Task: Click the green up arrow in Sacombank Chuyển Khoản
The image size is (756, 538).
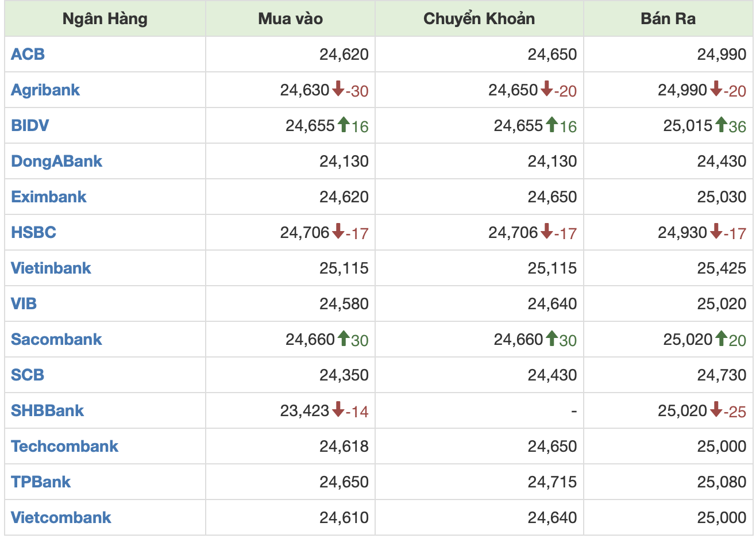Action: coord(551,338)
